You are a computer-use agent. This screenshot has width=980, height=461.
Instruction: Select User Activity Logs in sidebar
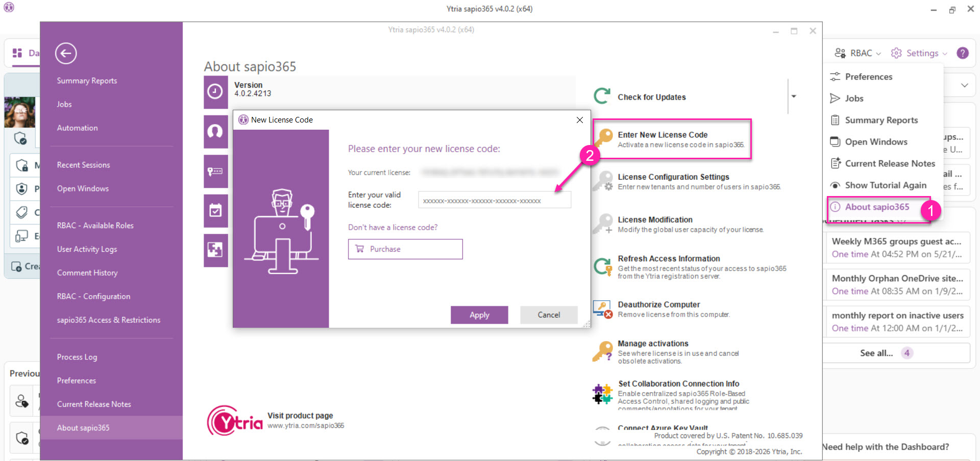click(x=87, y=249)
